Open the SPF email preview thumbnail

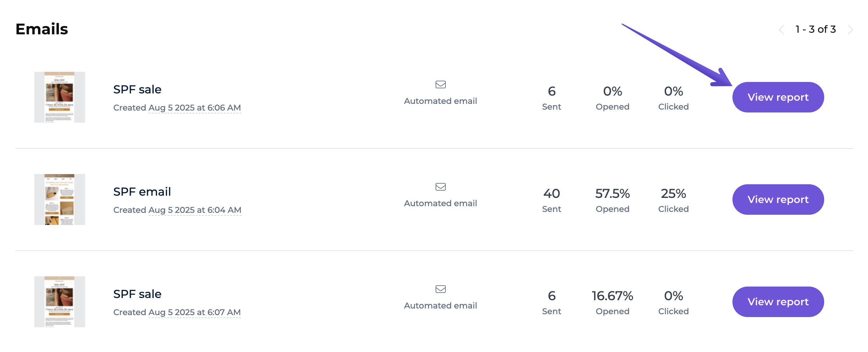pyautogui.click(x=60, y=199)
